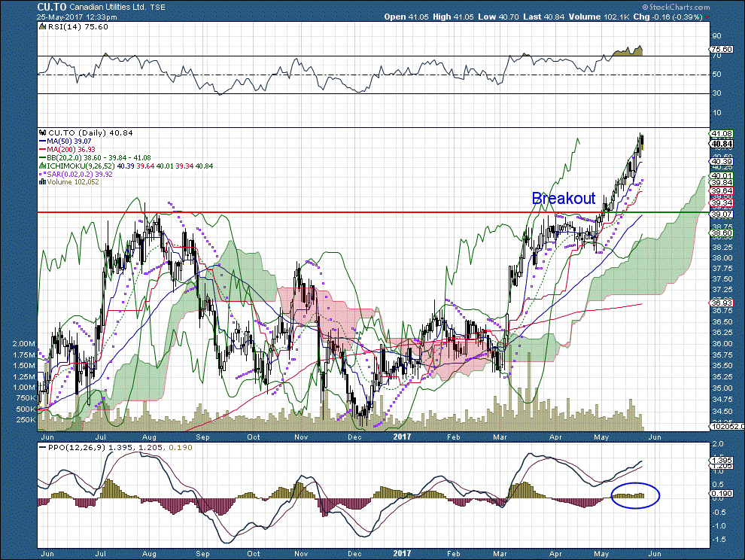Click the Mar label on the price chart axis
The height and width of the screenshot is (560, 745).
[500, 437]
